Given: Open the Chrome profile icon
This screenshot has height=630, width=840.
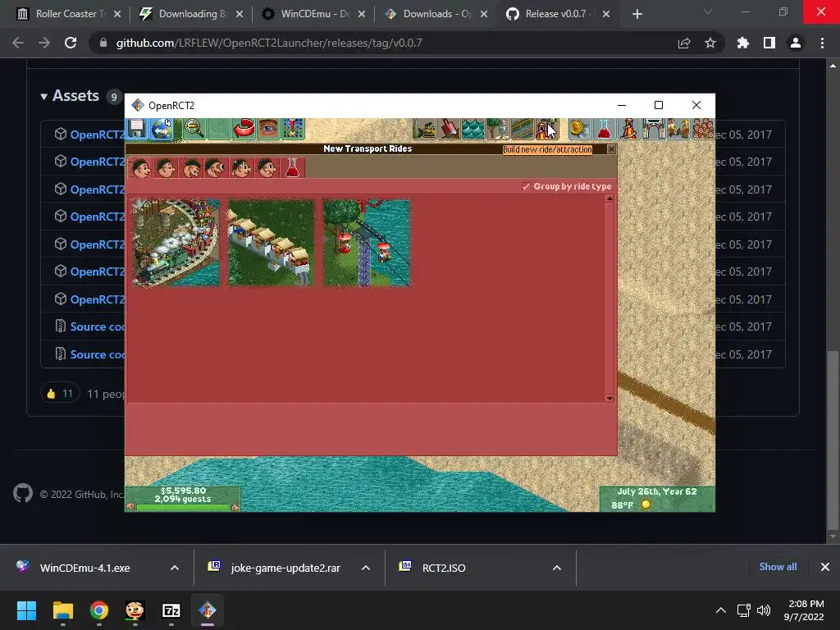Looking at the screenshot, I should (796, 43).
